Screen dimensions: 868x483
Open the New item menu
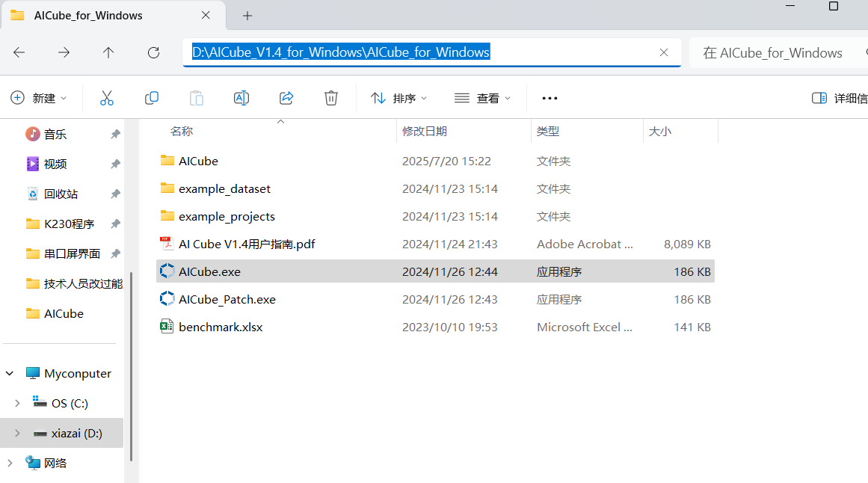[x=39, y=98]
